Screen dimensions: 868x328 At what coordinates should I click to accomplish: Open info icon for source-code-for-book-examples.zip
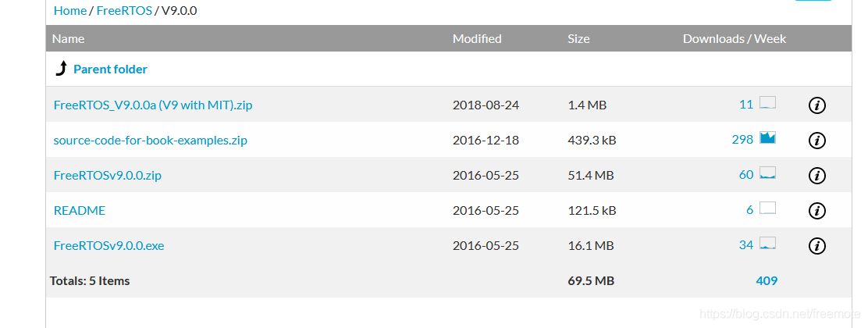pyautogui.click(x=816, y=141)
